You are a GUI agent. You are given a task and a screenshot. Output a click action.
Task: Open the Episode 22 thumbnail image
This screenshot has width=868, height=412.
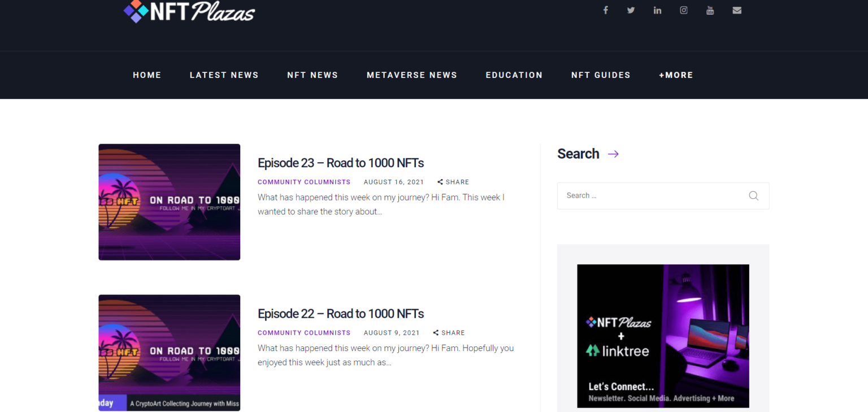point(170,353)
